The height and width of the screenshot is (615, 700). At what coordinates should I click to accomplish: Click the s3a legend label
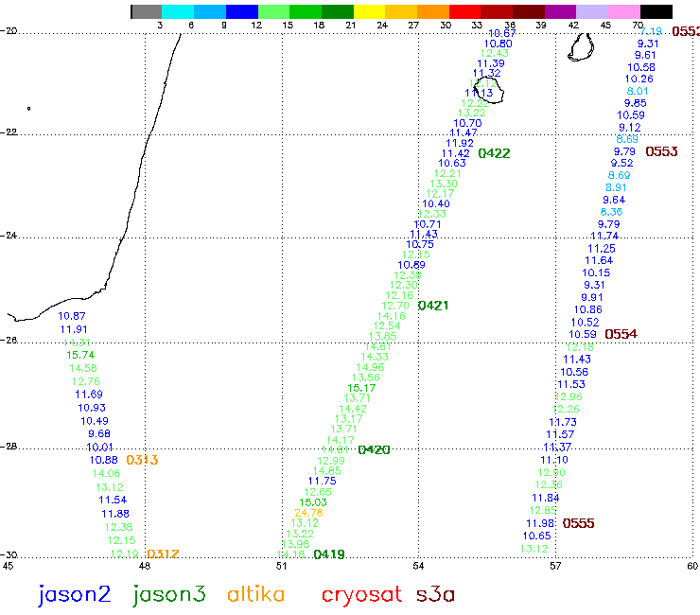coord(435,595)
